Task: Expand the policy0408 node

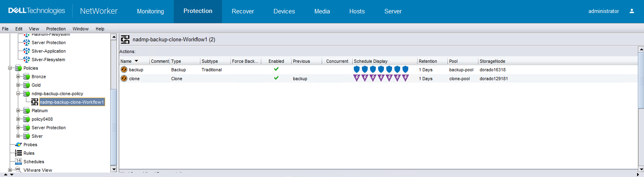Action: coord(18,119)
